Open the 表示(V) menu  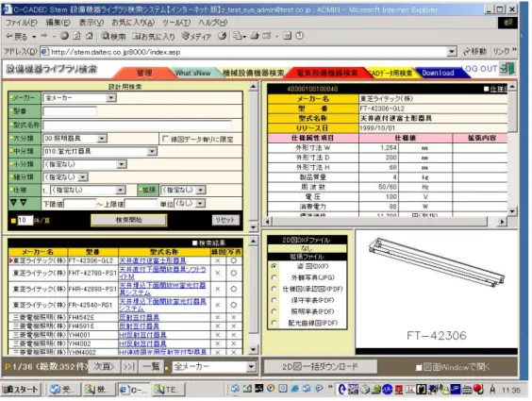click(91, 23)
